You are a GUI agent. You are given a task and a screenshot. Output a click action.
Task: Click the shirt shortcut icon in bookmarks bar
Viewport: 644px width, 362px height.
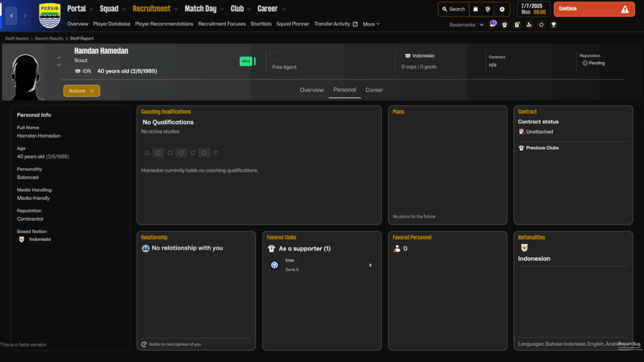pyautogui.click(x=504, y=25)
